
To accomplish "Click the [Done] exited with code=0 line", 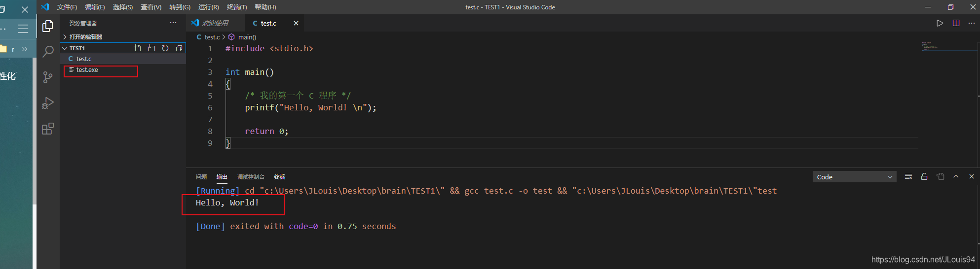I will pos(296,226).
